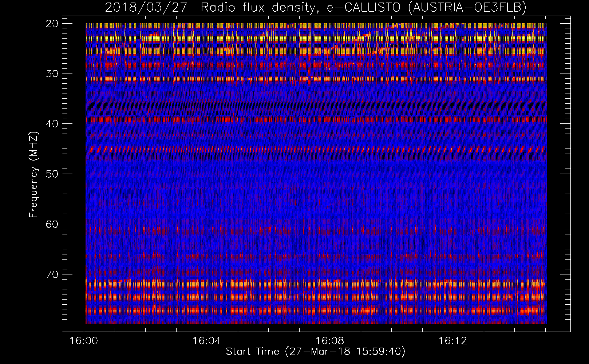Image resolution: width=589 pixels, height=364 pixels.
Task: Click the date '2018/03/27' in the title
Action: click(146, 7)
